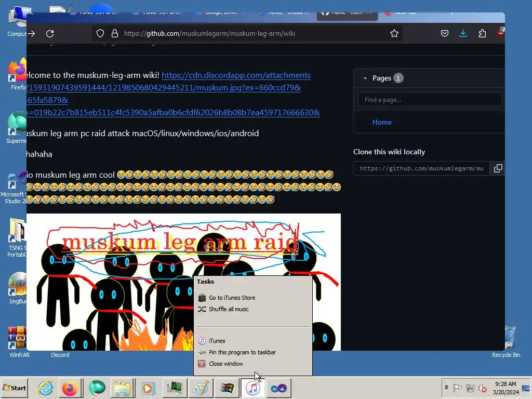Open network status tray icon
532x399 pixels.
coord(470,388)
